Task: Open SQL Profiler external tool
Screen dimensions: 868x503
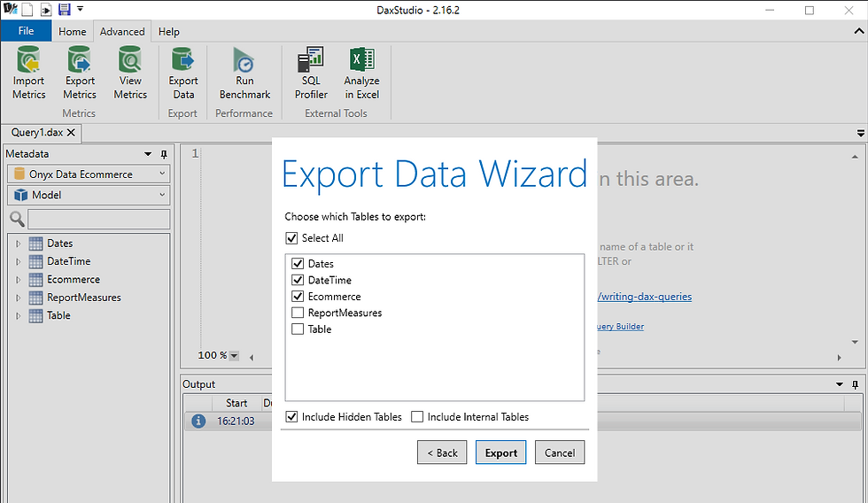Action: [311, 74]
